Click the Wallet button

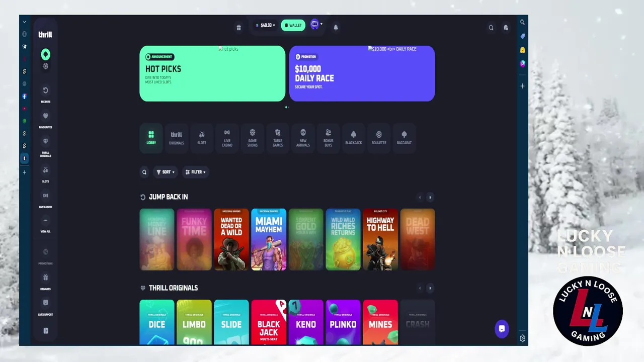293,25
